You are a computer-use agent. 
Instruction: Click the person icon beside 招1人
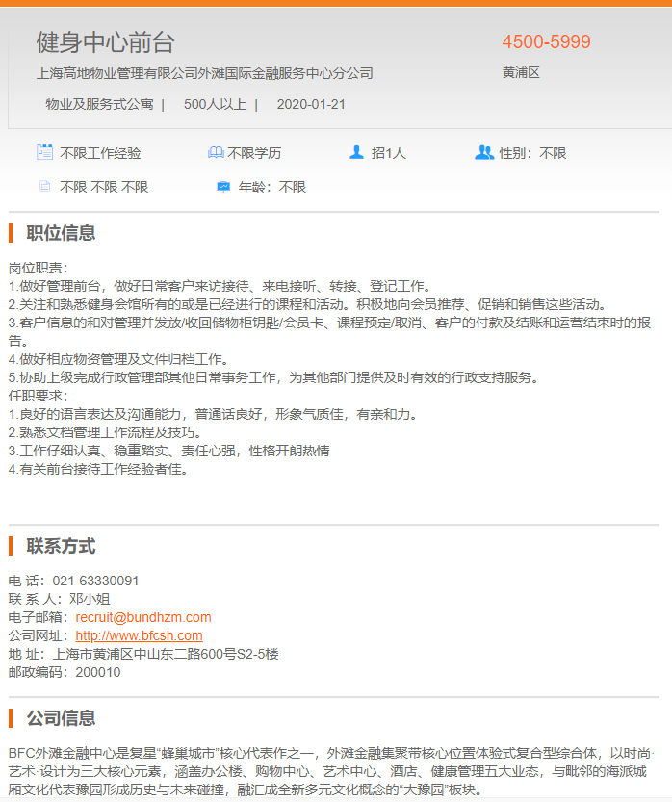356,152
